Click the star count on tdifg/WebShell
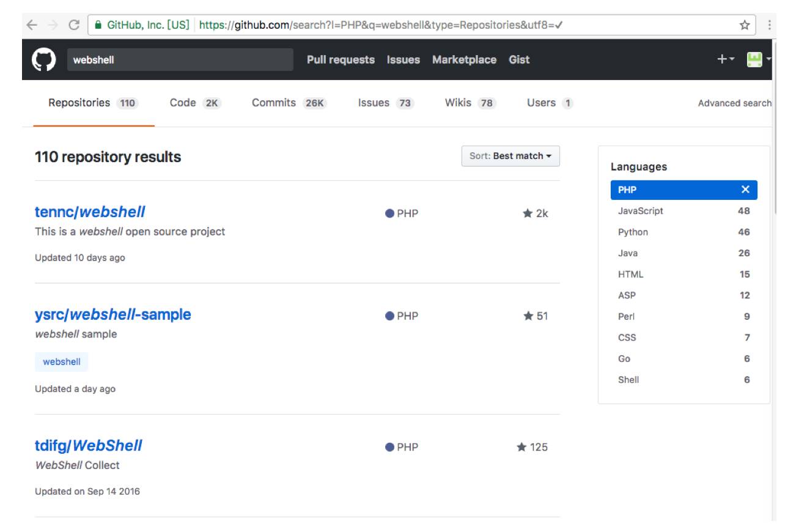The height and width of the screenshot is (532, 785). (532, 447)
